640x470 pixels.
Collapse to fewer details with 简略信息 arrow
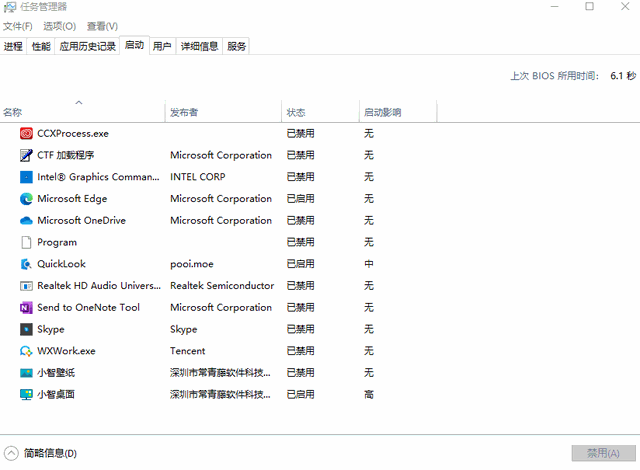tap(11, 453)
